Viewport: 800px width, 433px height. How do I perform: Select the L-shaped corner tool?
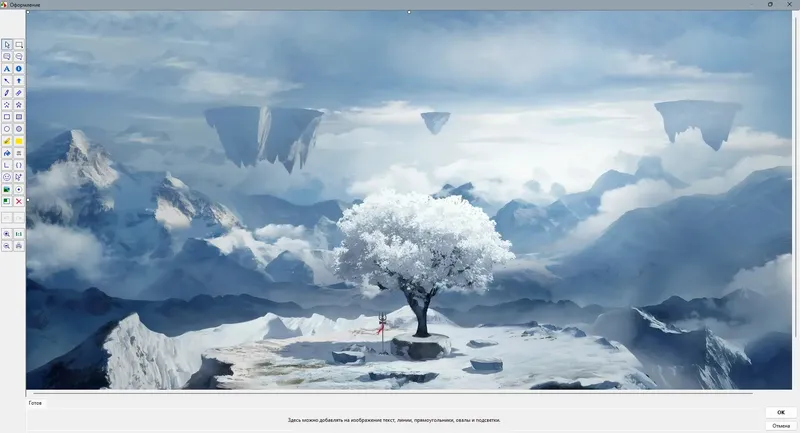[x=7, y=165]
